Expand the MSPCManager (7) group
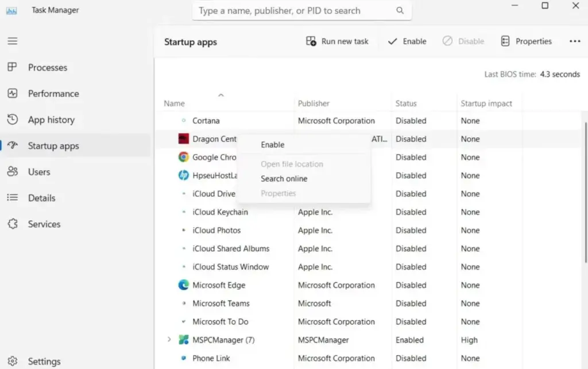Image resolution: width=588 pixels, height=369 pixels. pos(169,340)
